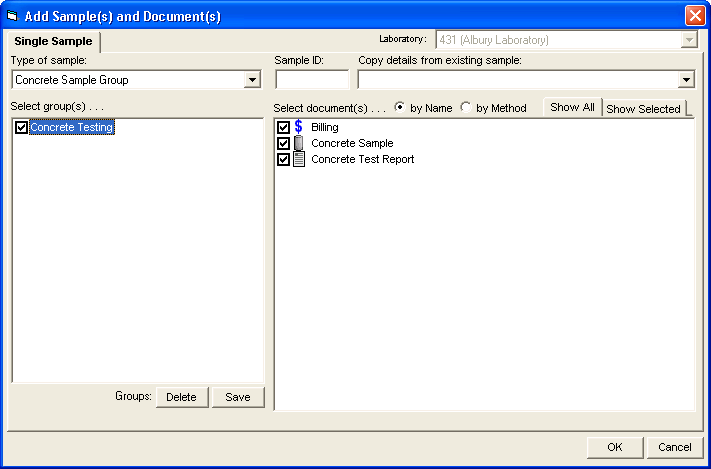Click into the Sample ID field

311,80
